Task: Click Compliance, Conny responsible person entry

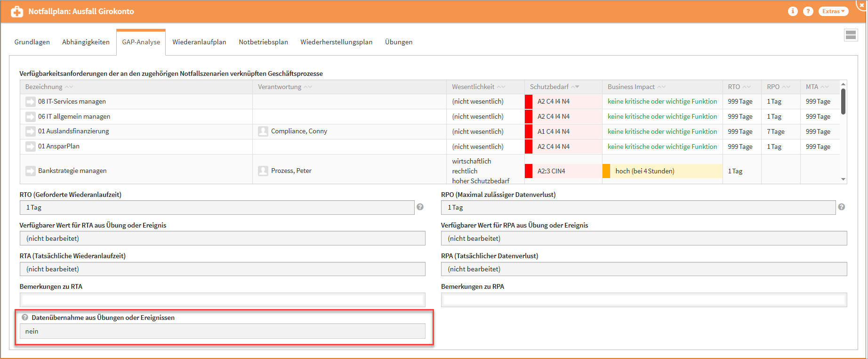Action: click(x=298, y=131)
